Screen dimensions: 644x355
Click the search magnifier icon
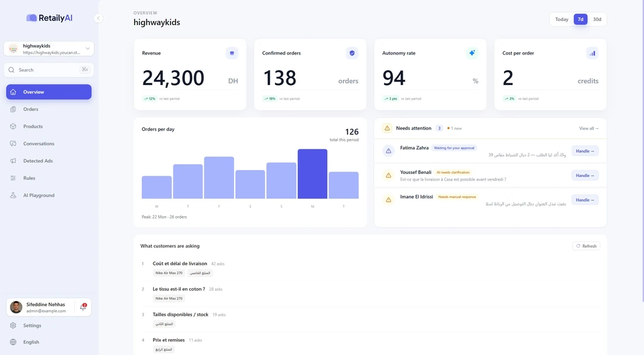pos(12,70)
